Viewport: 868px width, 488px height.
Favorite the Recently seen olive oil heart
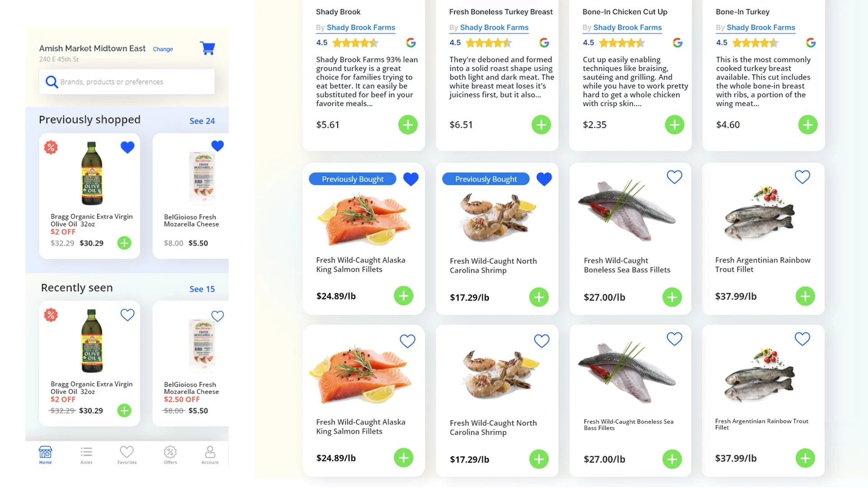[x=127, y=314]
